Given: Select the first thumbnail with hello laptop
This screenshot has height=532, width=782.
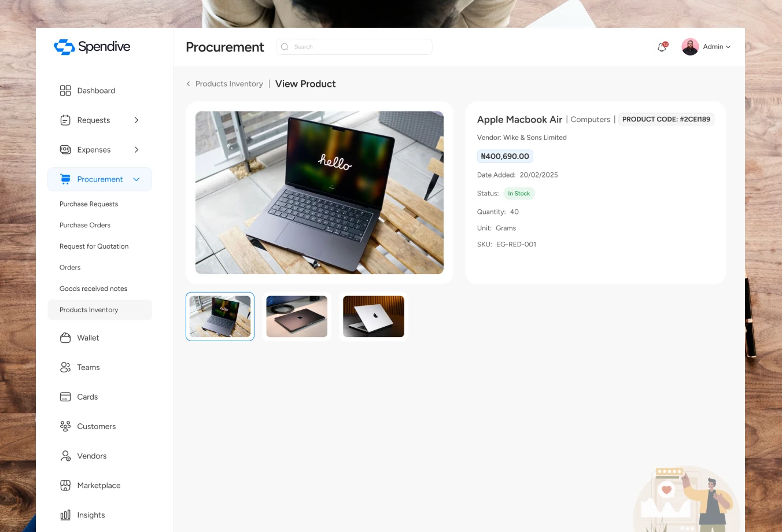Looking at the screenshot, I should [x=220, y=316].
